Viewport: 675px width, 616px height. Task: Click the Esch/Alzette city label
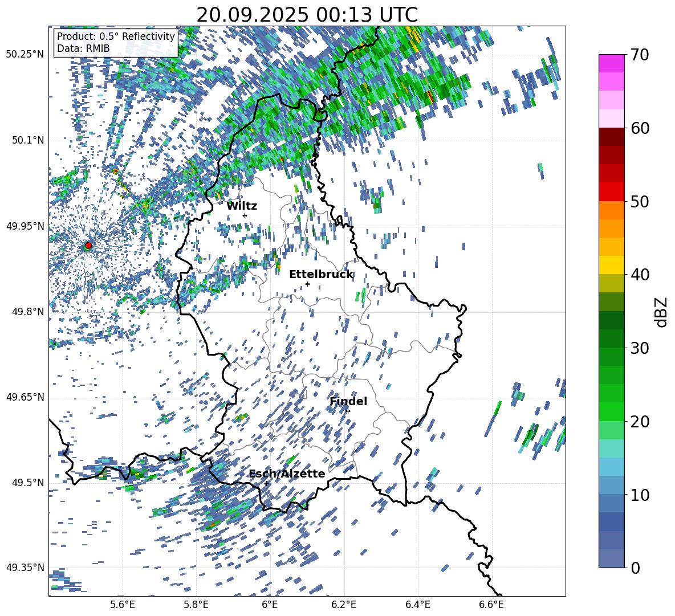(287, 474)
